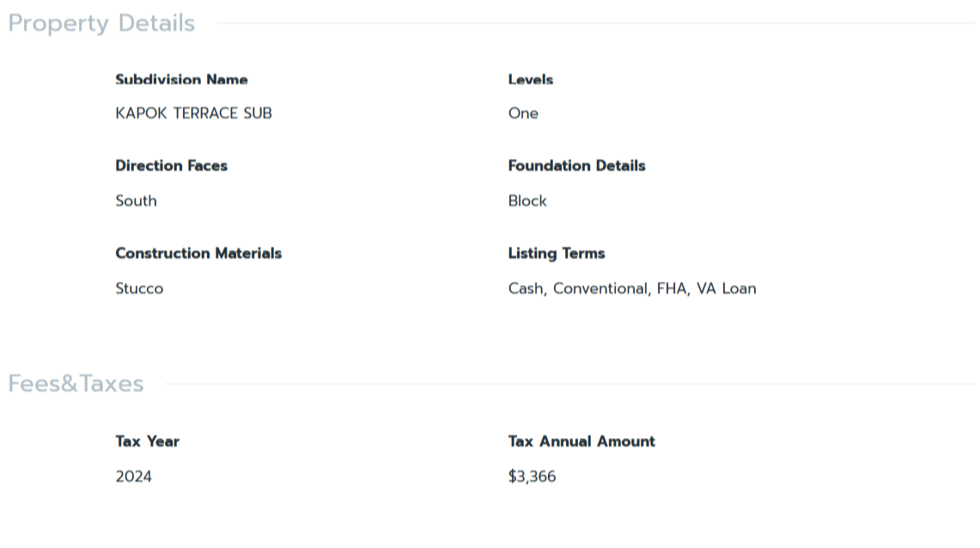Screen dimensions: 980x548
Task: Click the "South" direction value
Action: 136,201
